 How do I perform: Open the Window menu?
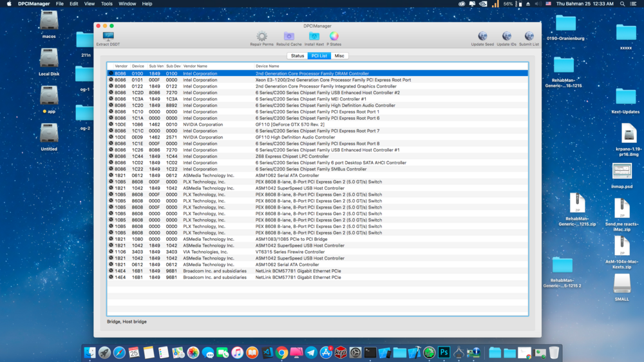point(127,4)
